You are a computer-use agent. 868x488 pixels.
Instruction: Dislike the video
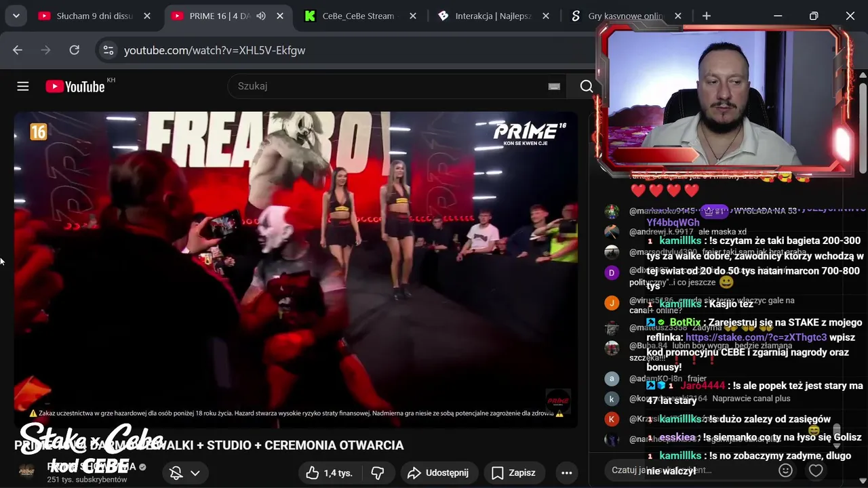click(x=378, y=472)
